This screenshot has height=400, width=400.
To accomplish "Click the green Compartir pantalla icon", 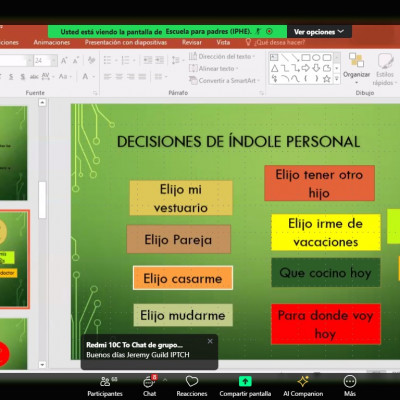I will pyautogui.click(x=245, y=381).
